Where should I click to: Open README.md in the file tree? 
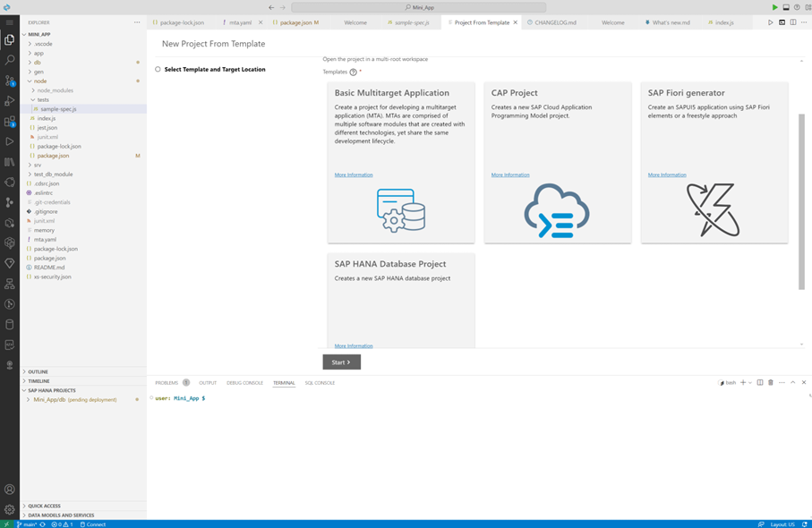coord(49,268)
